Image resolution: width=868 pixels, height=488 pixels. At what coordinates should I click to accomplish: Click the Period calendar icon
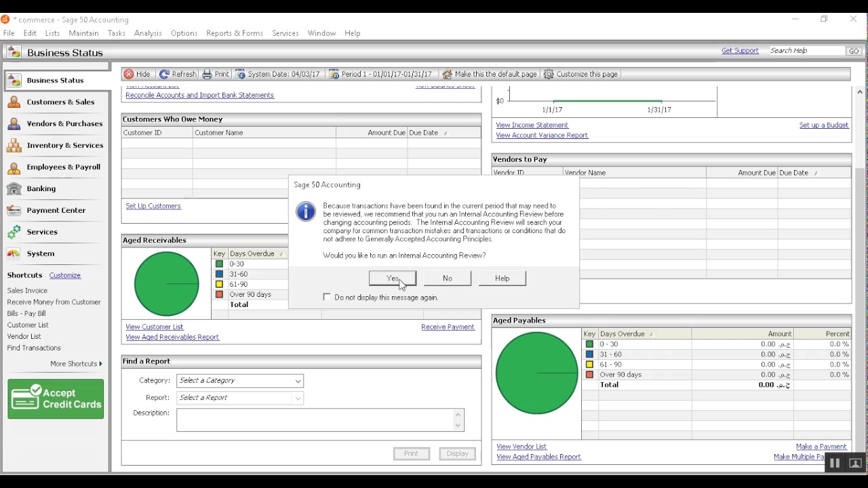pyautogui.click(x=334, y=74)
